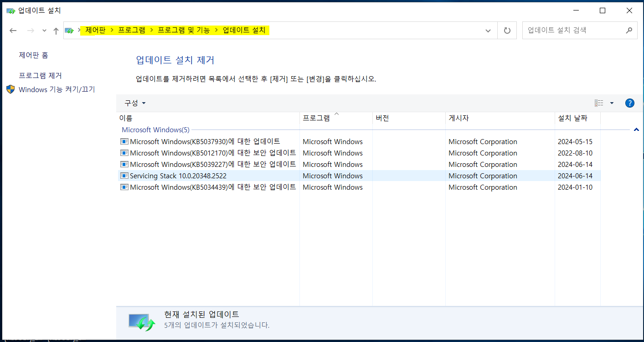
Task: Click the 제어판 breadcrumb
Action: click(95, 30)
